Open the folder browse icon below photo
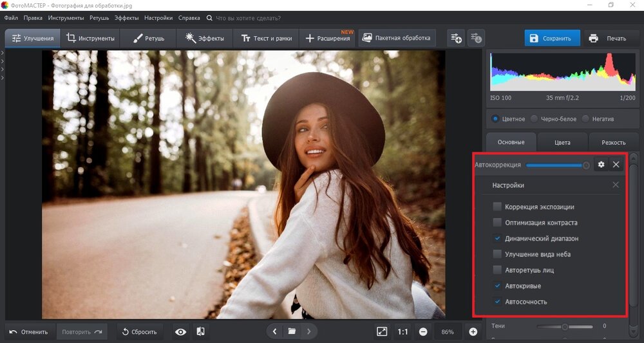 292,332
